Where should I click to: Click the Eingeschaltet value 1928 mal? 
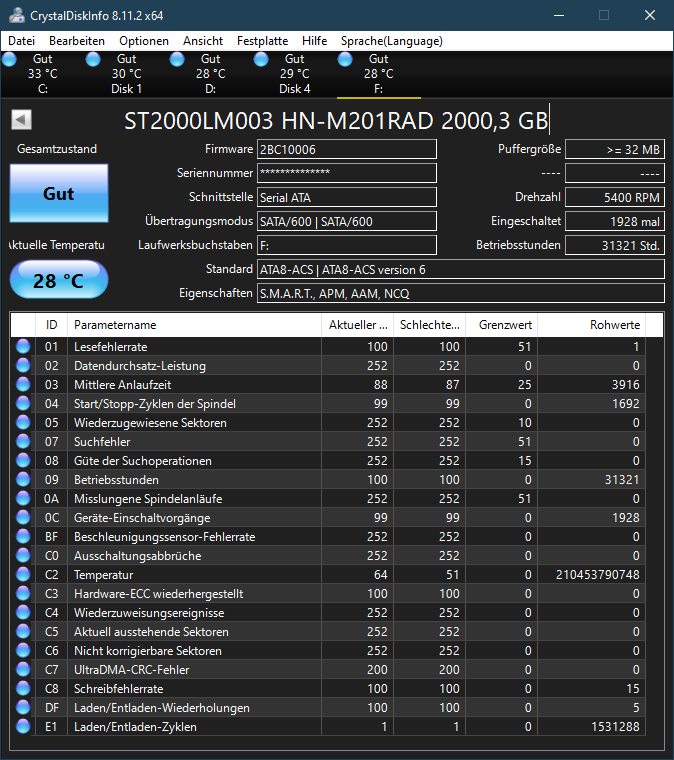pos(614,221)
